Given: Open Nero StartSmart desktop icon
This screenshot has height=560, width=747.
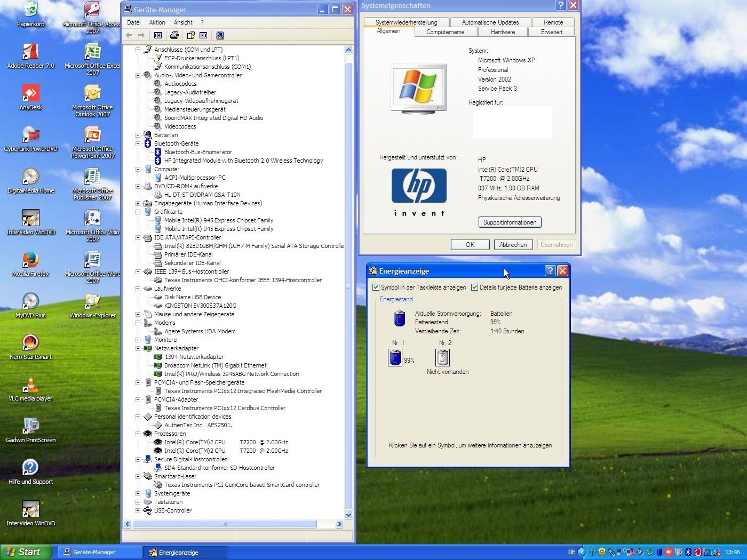Looking at the screenshot, I should 30,347.
